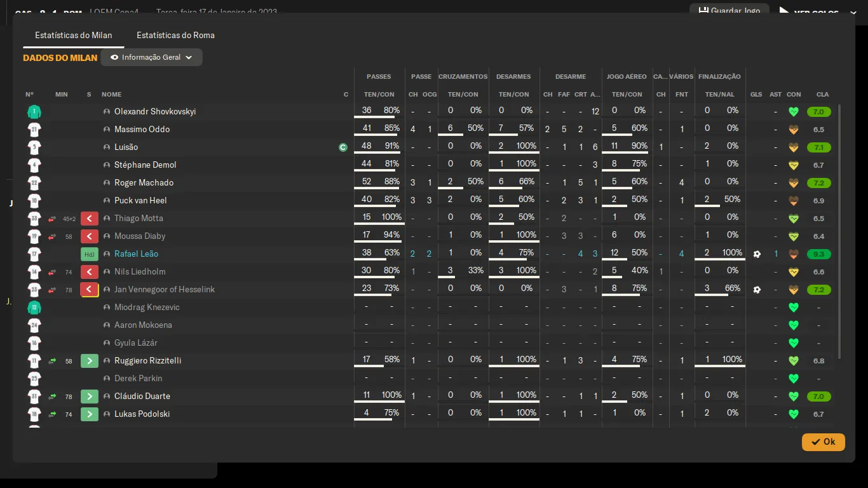Click Olexandr Shovkovskyi's green goalkeeper shirt icon
Screen dimensions: 868x488
click(34, 112)
